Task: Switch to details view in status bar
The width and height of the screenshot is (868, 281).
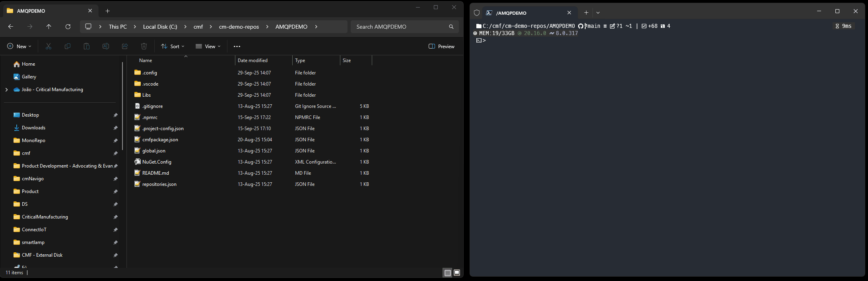Action: coord(447,273)
